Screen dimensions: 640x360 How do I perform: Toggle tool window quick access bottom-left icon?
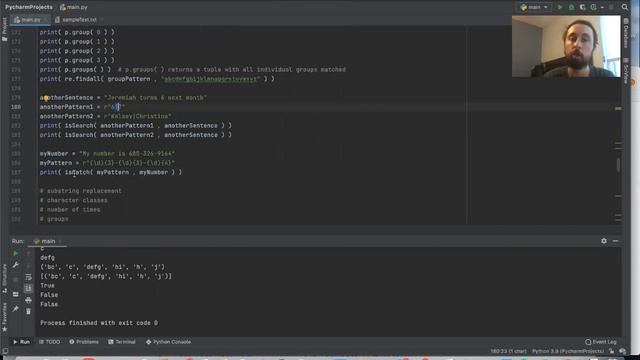click(x=5, y=351)
